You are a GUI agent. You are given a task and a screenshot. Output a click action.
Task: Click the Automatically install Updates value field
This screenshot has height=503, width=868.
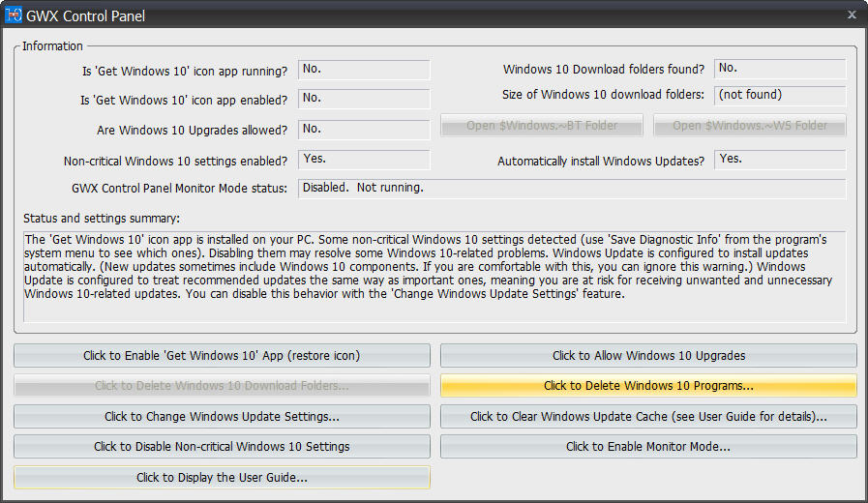780,160
